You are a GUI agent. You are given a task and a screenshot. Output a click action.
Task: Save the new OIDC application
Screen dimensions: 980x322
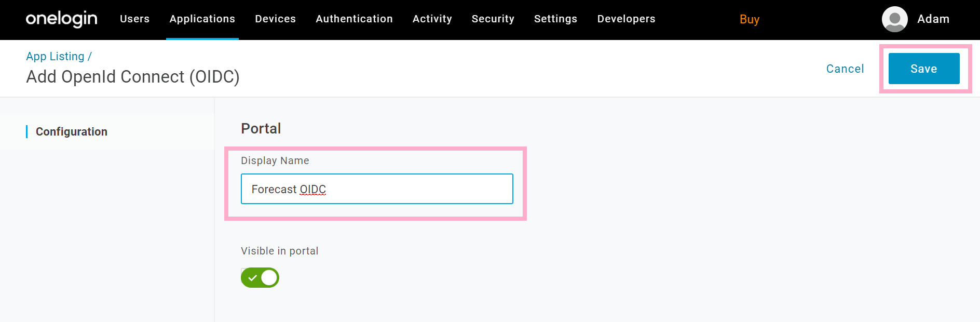924,69
